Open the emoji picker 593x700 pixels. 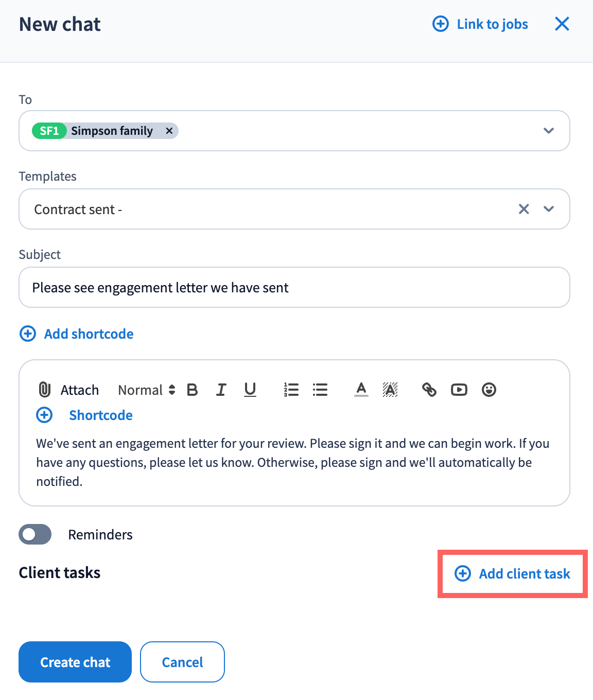click(489, 390)
